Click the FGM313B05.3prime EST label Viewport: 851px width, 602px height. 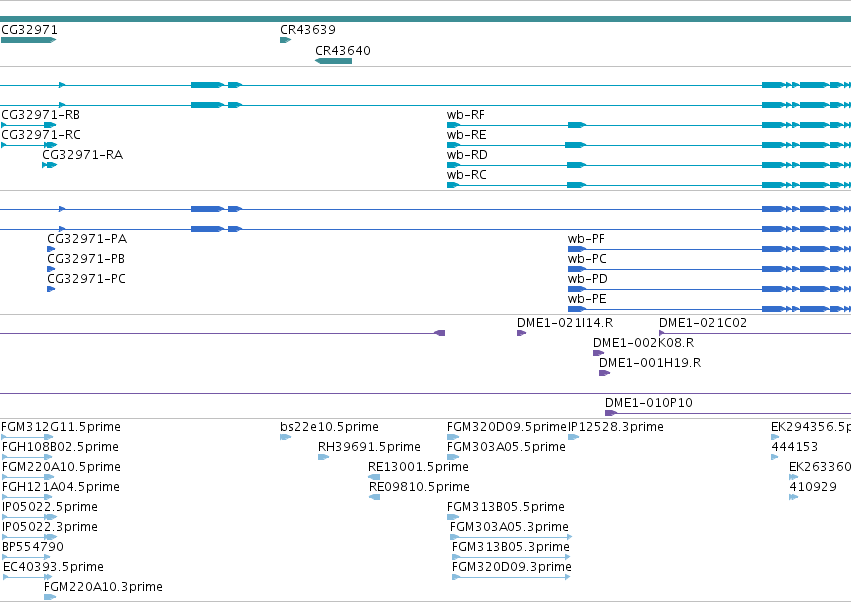coord(511,547)
